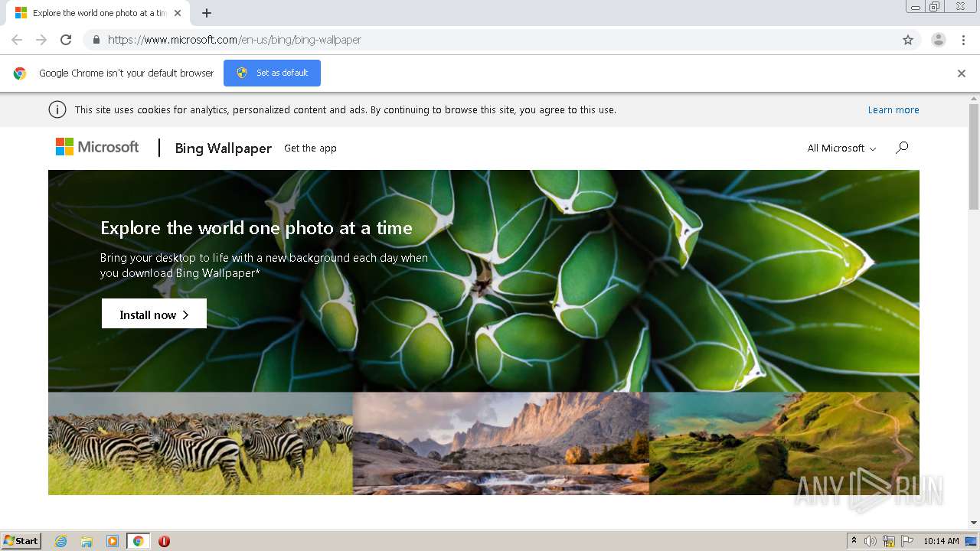Click the green hills thumbnail
The height and width of the screenshot is (551, 980).
pos(784,443)
